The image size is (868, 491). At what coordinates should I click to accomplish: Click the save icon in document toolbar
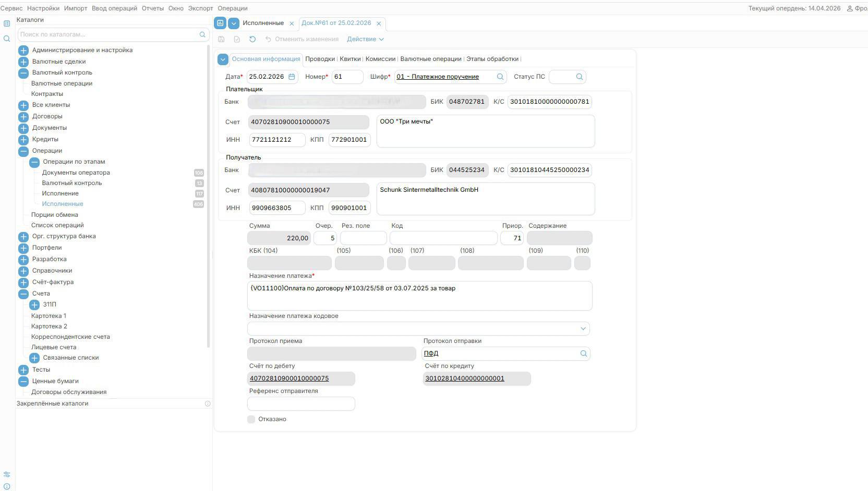tap(221, 39)
